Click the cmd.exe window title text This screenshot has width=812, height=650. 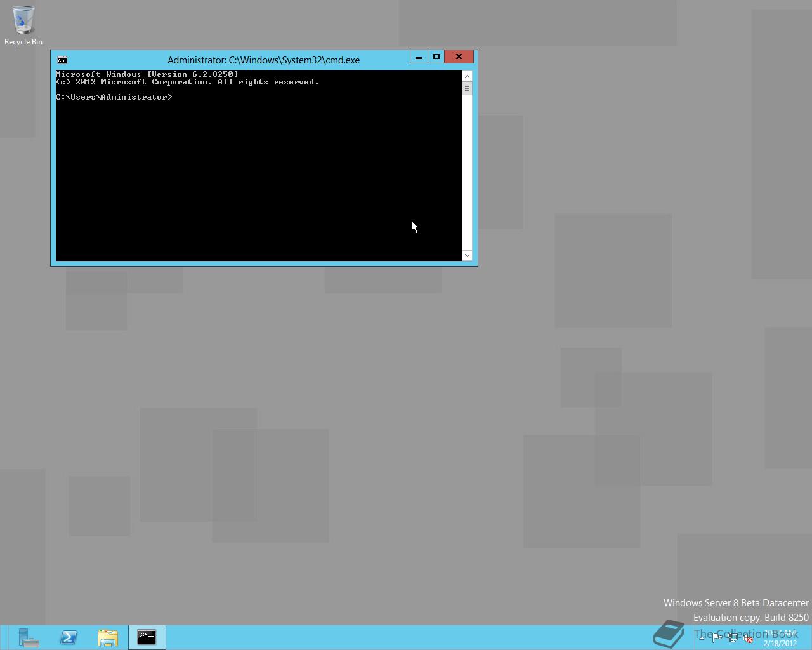point(263,60)
